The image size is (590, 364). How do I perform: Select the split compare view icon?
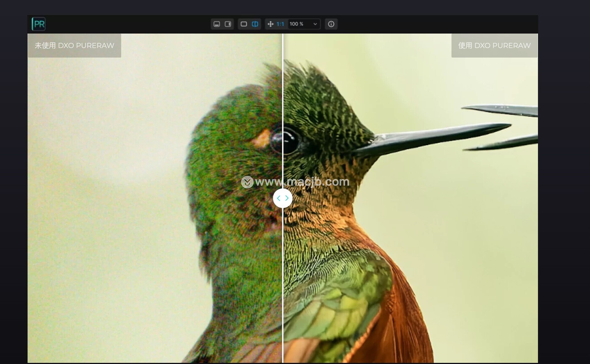point(255,24)
